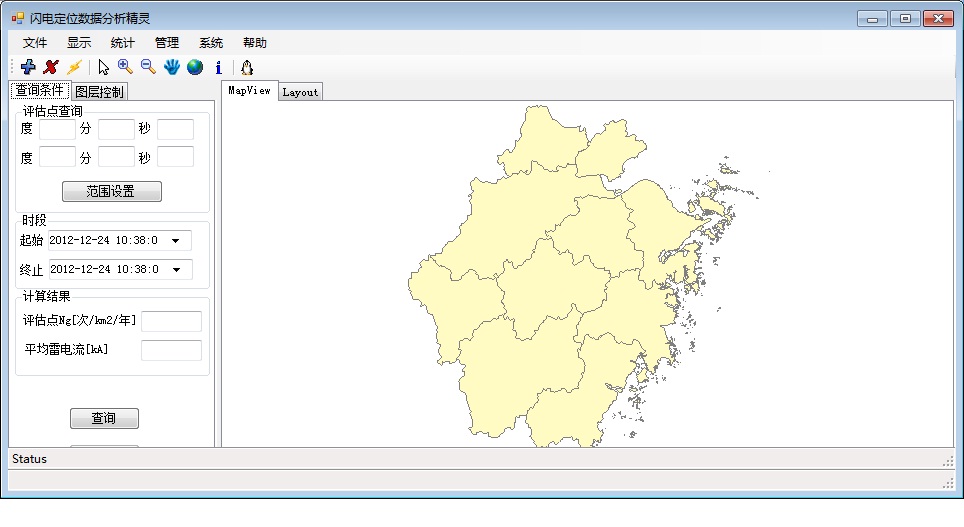This screenshot has height=527, width=964.
Task: Click the penguin toolbar icon
Action: click(246, 67)
